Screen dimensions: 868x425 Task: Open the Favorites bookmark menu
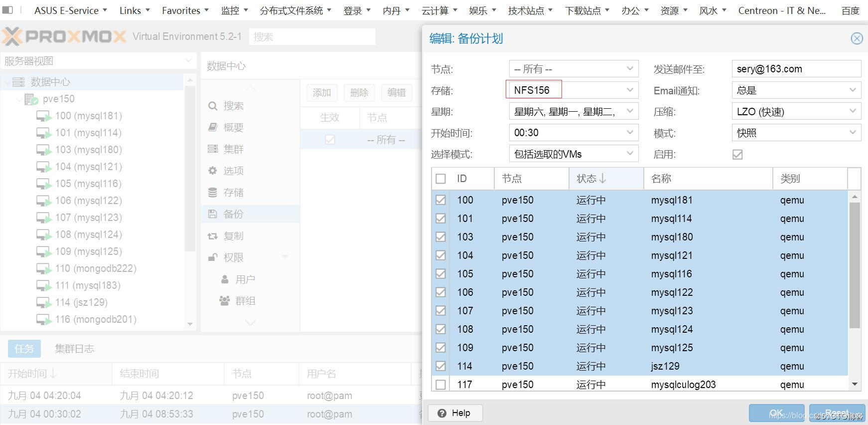pos(185,10)
